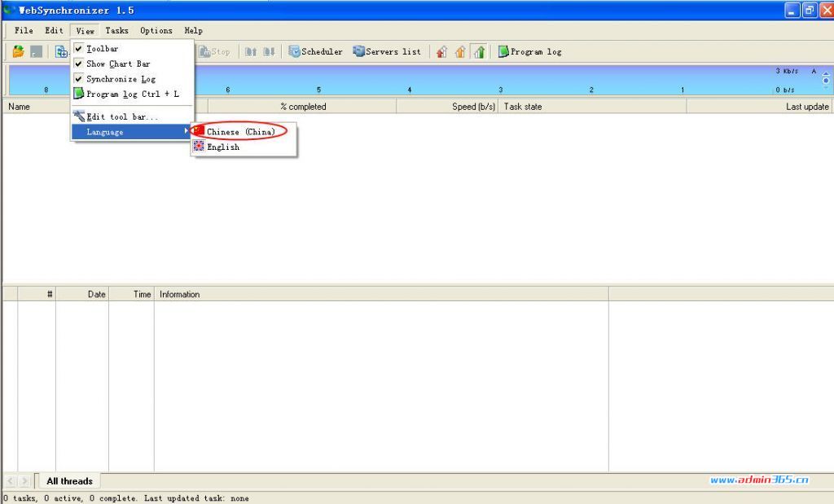The width and height of the screenshot is (834, 504).
Task: Click the red house arrow toolbar icon
Action: 441,51
